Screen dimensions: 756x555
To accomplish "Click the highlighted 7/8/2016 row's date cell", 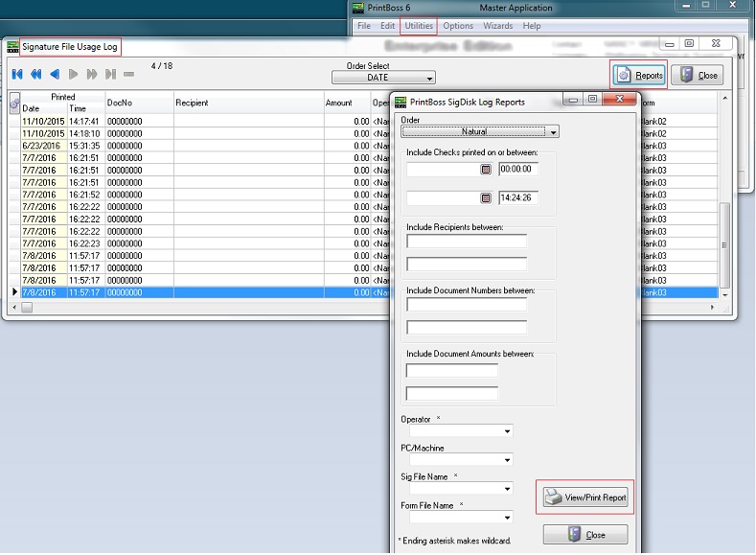I will click(44, 292).
